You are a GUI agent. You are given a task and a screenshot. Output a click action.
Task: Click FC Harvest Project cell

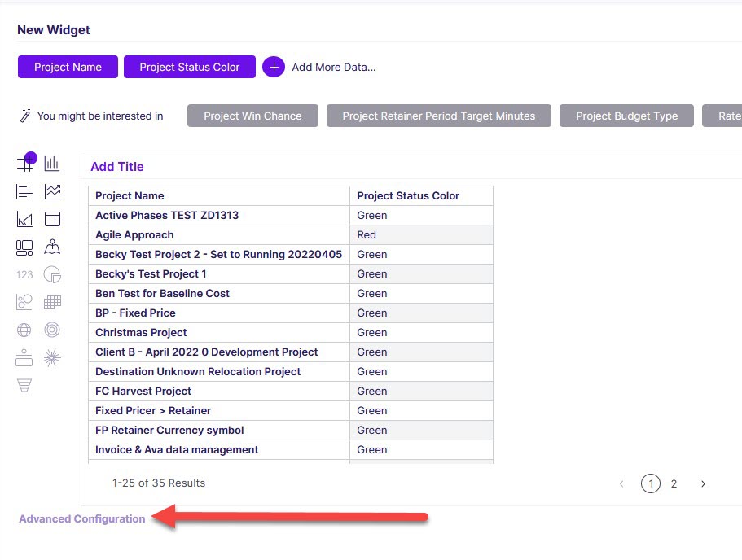point(219,392)
